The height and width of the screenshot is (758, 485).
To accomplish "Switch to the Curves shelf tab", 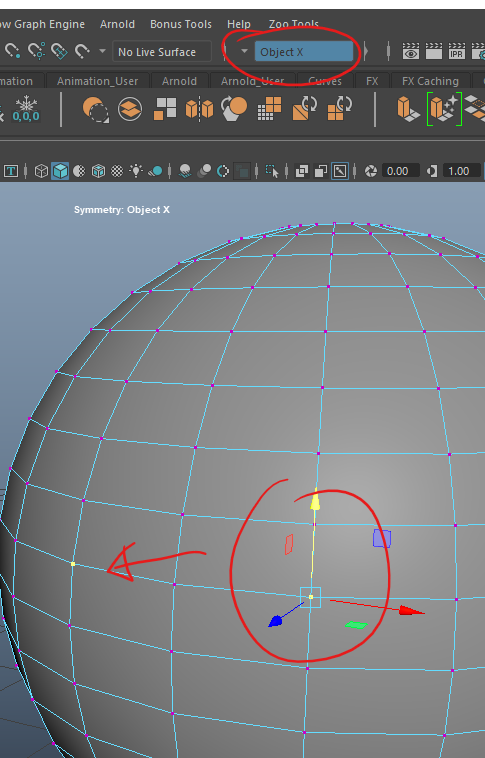I will tap(324, 81).
